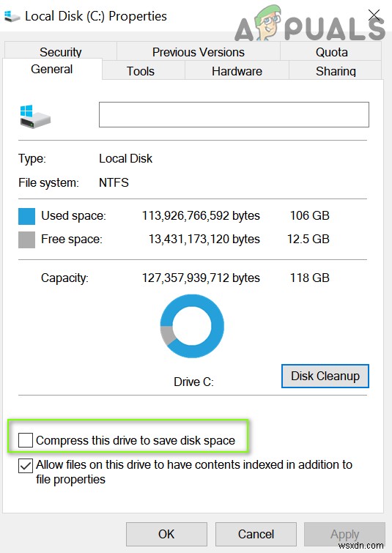Click the 106 GB used space figure
Screen dimensions: 392x553
click(309, 215)
